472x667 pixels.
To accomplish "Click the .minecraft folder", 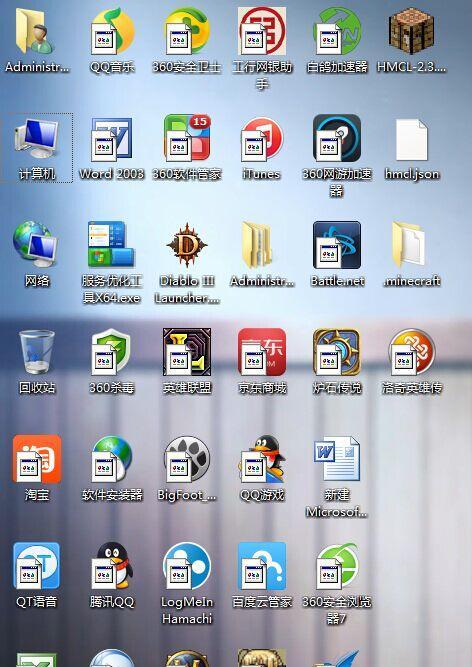I will 409,244.
